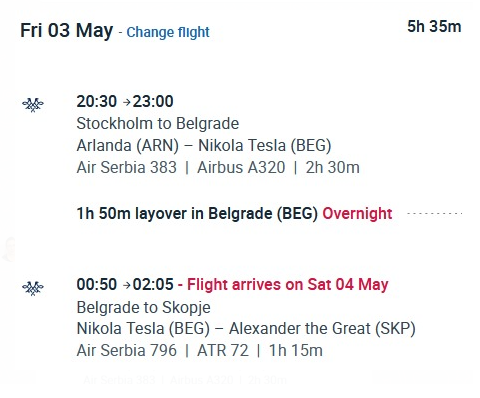This screenshot has width=480, height=398.
Task: Select Belgrade to Skopje route text
Action: tap(144, 307)
